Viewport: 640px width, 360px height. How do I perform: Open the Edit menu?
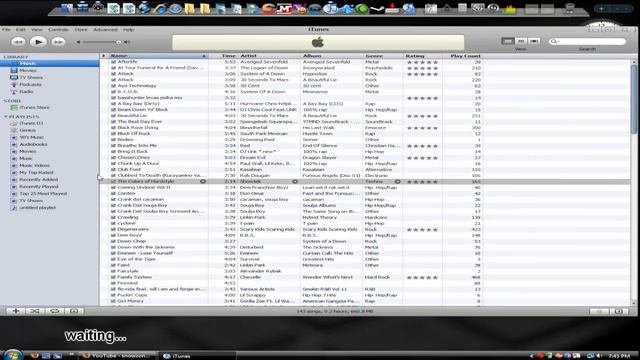(x=20, y=29)
